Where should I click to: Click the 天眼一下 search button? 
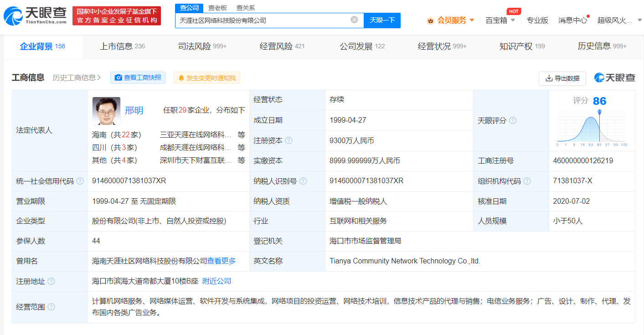tap(382, 20)
